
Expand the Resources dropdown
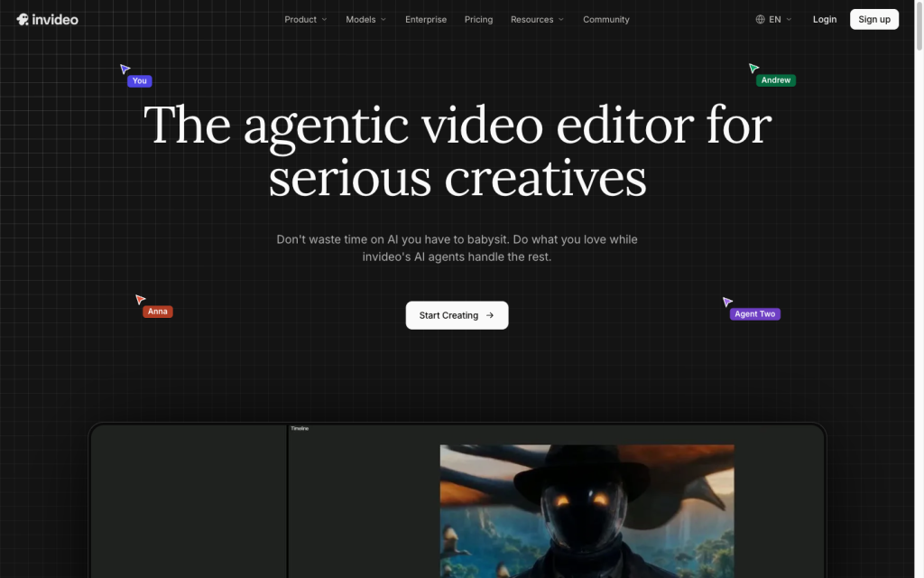click(538, 20)
